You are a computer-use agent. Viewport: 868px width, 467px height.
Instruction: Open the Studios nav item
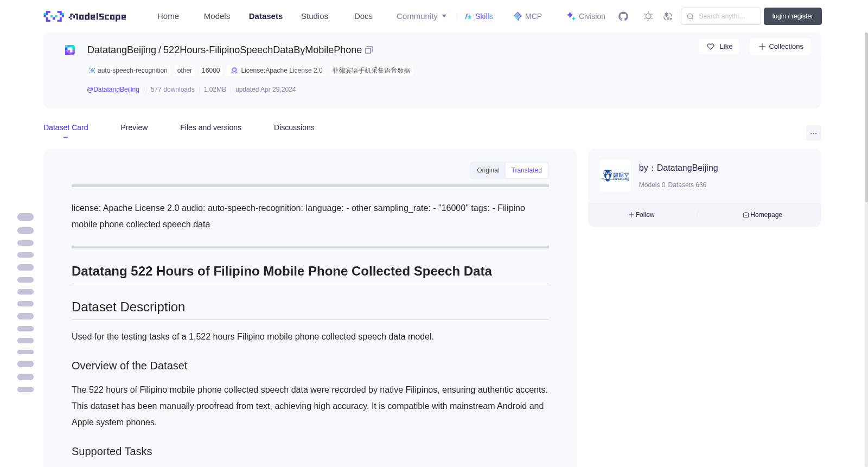point(315,16)
